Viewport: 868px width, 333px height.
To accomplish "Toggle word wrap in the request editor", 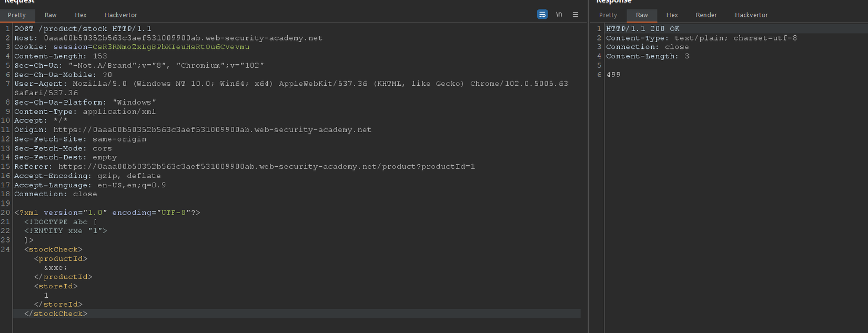I will pyautogui.click(x=542, y=15).
